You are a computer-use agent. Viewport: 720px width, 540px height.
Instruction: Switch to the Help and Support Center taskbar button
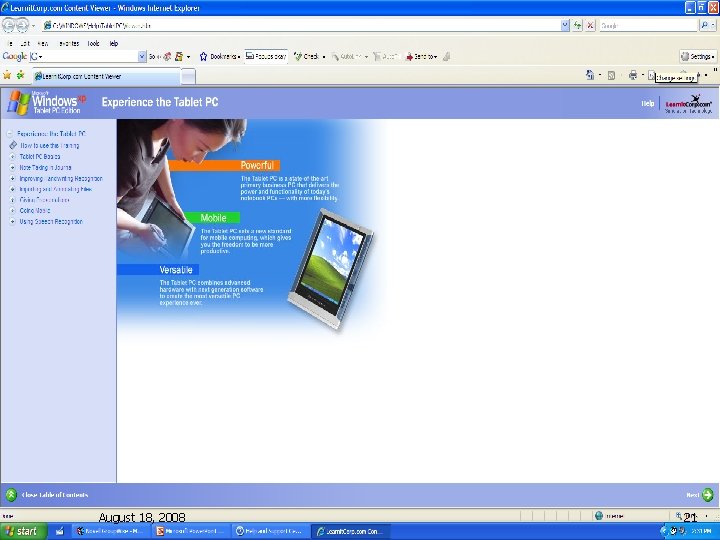point(270,531)
